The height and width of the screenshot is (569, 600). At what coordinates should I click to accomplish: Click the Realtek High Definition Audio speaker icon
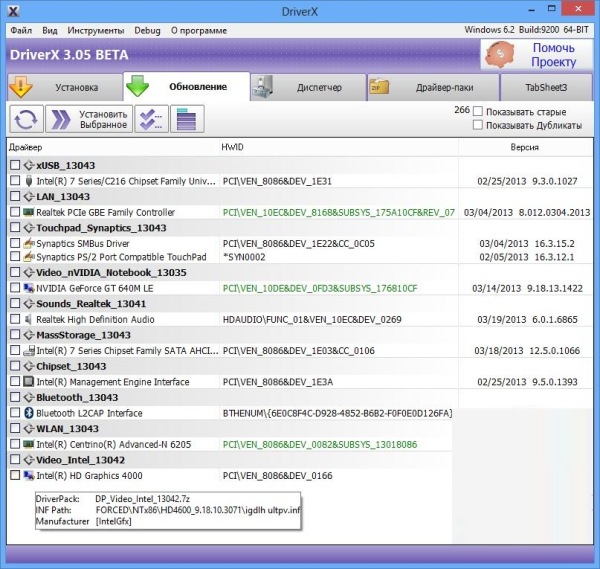click(29, 320)
